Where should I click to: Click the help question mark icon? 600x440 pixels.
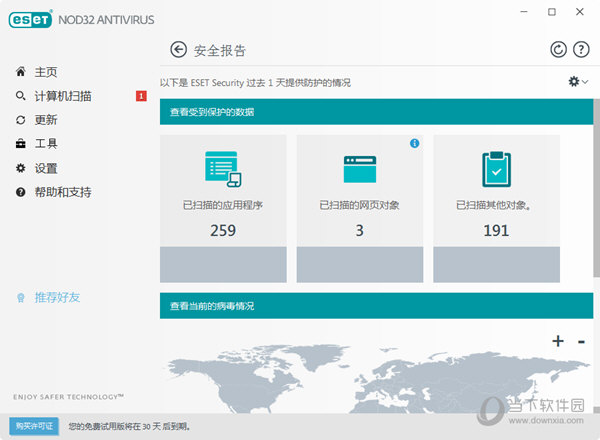pyautogui.click(x=583, y=50)
